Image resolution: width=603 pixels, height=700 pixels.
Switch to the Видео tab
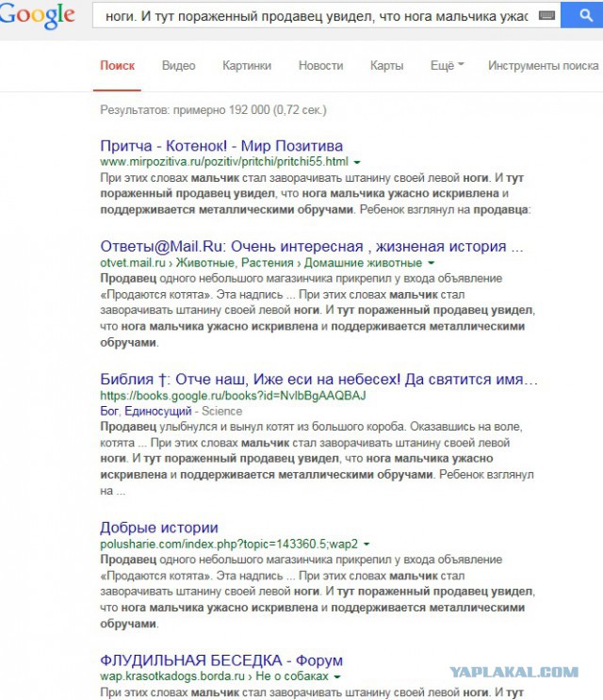coord(178,66)
